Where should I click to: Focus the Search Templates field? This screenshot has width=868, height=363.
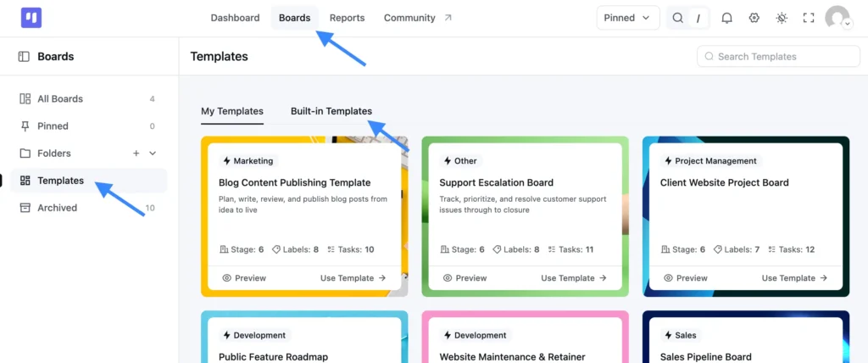point(778,57)
